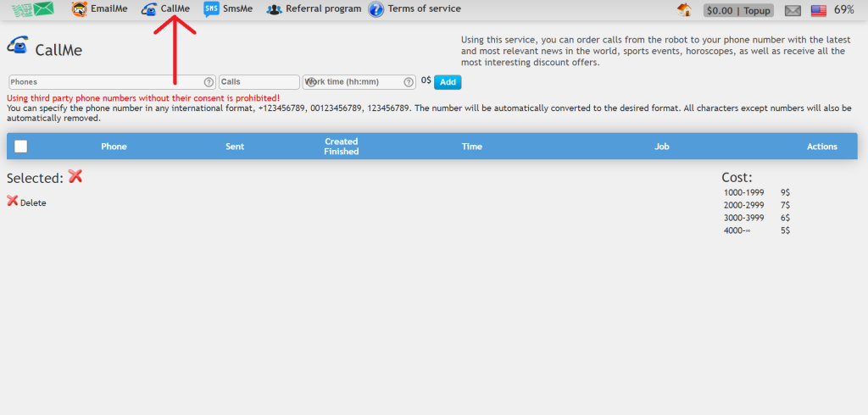868x415 pixels.
Task: Click the $0.00 | Topup balance button
Action: click(x=738, y=10)
